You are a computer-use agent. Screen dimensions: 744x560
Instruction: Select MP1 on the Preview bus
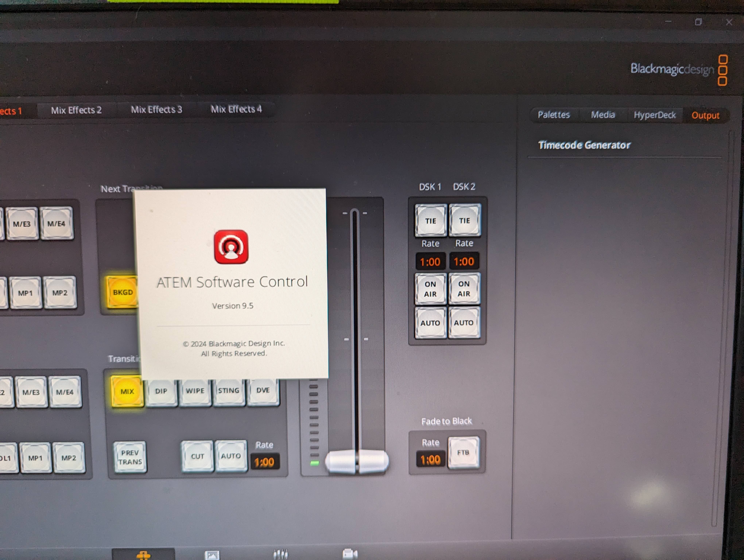35,458
